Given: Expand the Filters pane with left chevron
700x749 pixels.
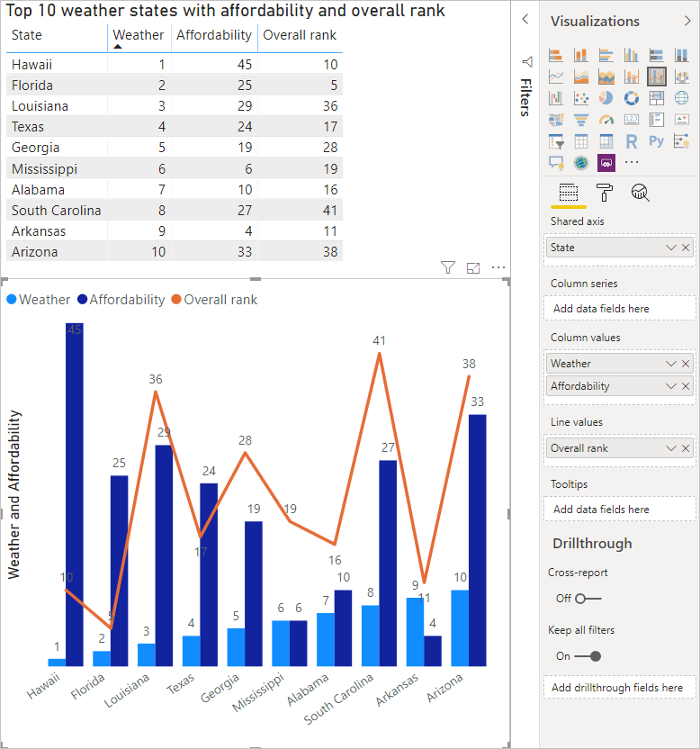Looking at the screenshot, I should tap(525, 19).
